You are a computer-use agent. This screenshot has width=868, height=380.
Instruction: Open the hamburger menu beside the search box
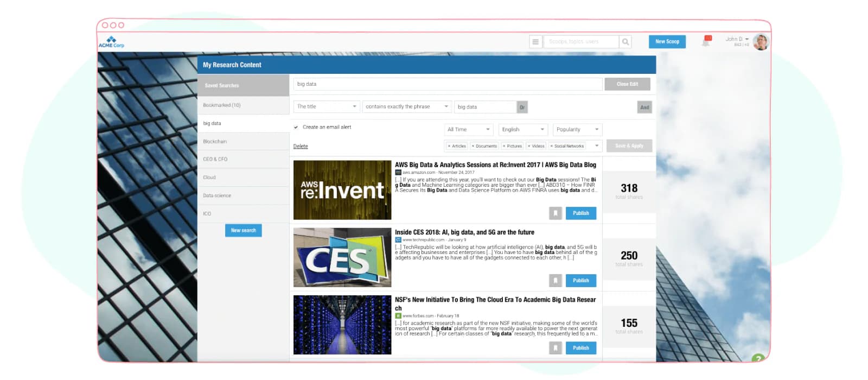(x=535, y=42)
